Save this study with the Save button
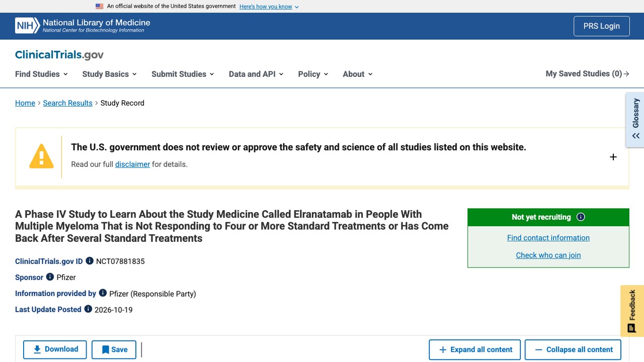This screenshot has width=644, height=362. (114, 349)
